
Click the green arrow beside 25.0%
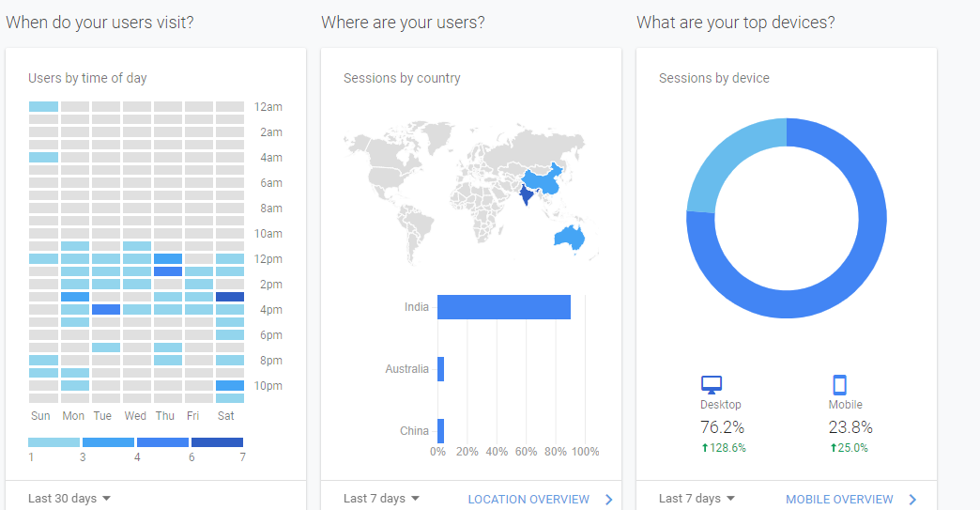point(833,448)
